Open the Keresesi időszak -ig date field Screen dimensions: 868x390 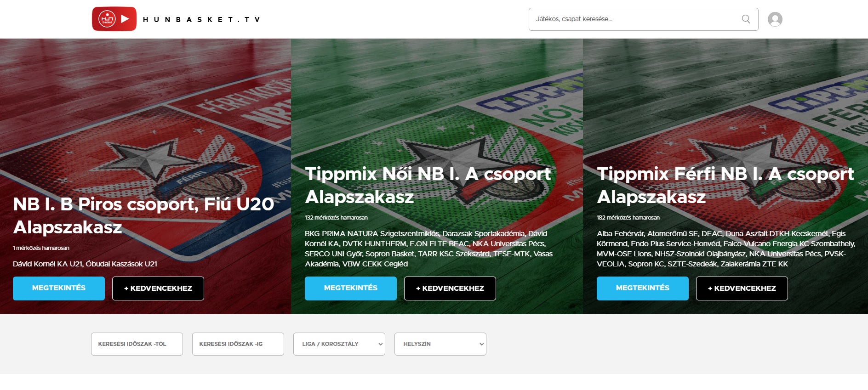point(238,344)
